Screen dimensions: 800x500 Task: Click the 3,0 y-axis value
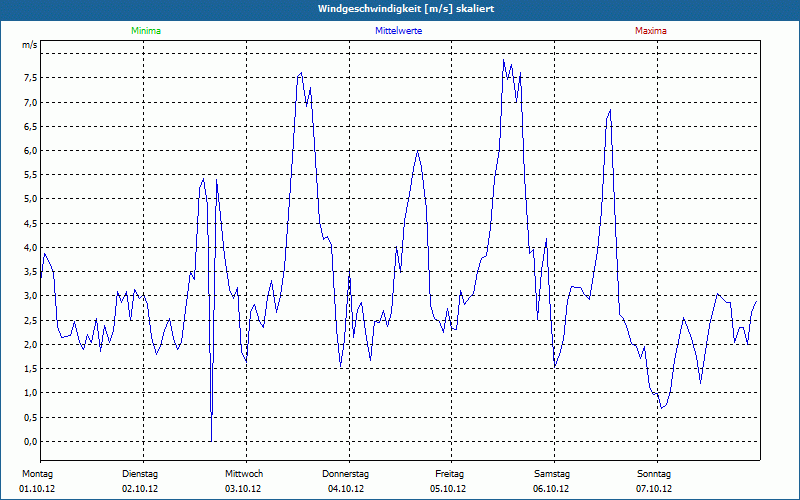pos(30,296)
